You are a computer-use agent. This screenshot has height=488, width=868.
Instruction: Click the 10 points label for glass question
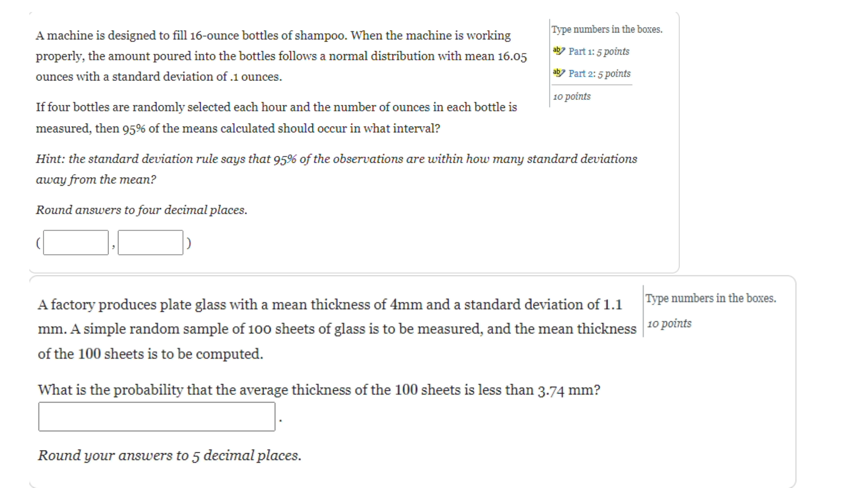(669, 324)
